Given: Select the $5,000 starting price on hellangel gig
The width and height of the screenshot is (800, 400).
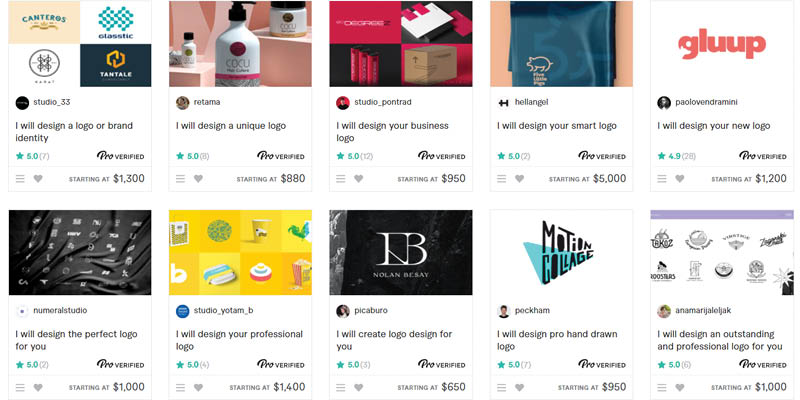Looking at the screenshot, I should pos(609,179).
